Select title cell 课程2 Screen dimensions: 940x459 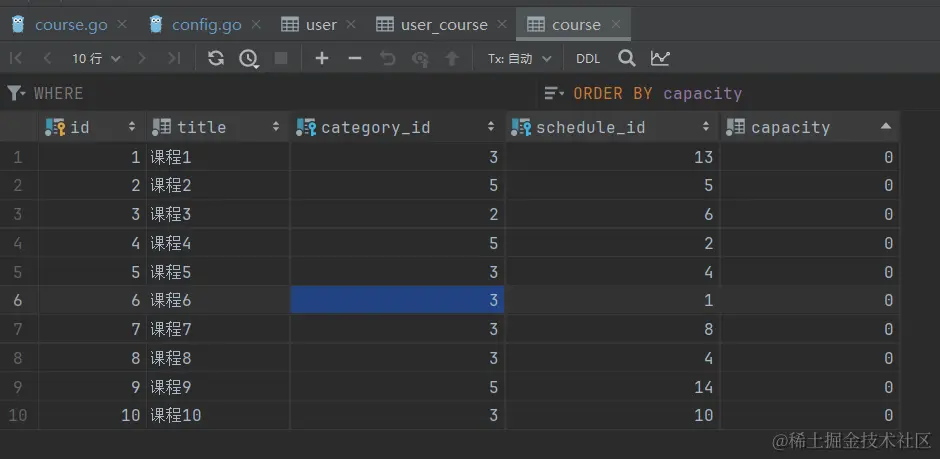pyautogui.click(x=218, y=186)
